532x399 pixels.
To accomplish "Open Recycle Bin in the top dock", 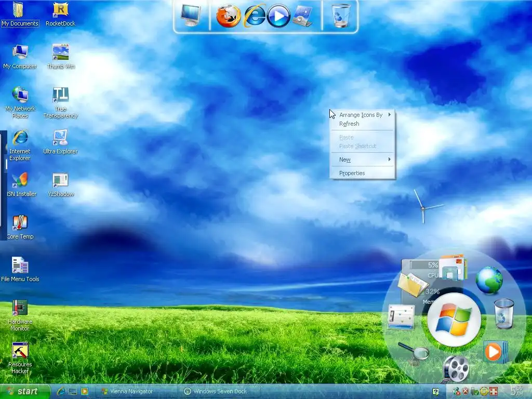I will click(x=340, y=16).
